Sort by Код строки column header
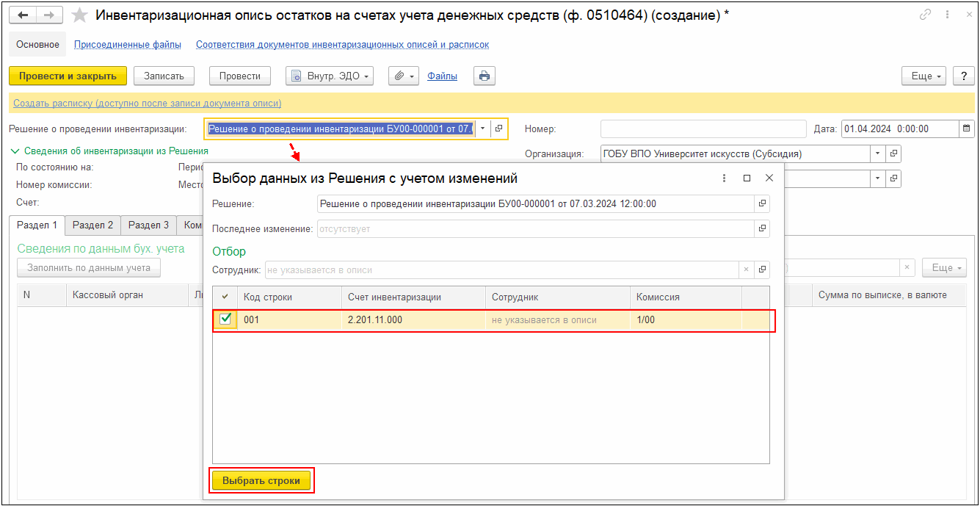This screenshot has height=506, width=980. click(289, 297)
